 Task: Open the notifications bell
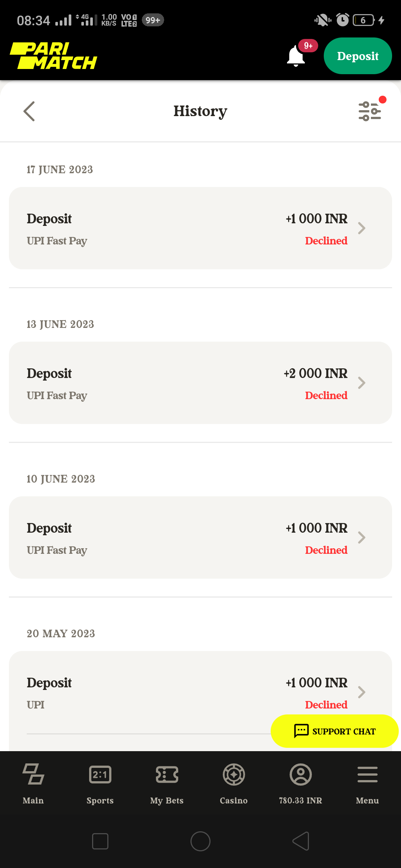296,56
